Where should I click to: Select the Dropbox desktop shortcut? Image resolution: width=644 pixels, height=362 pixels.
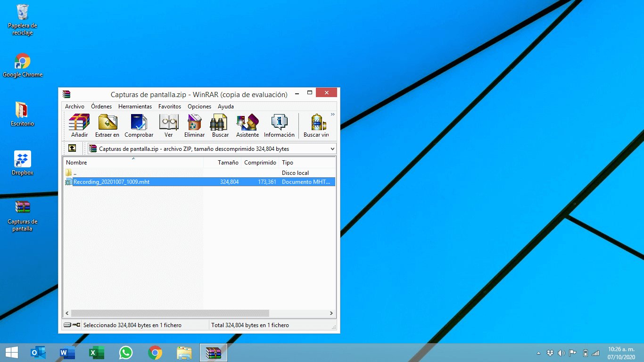pyautogui.click(x=23, y=163)
